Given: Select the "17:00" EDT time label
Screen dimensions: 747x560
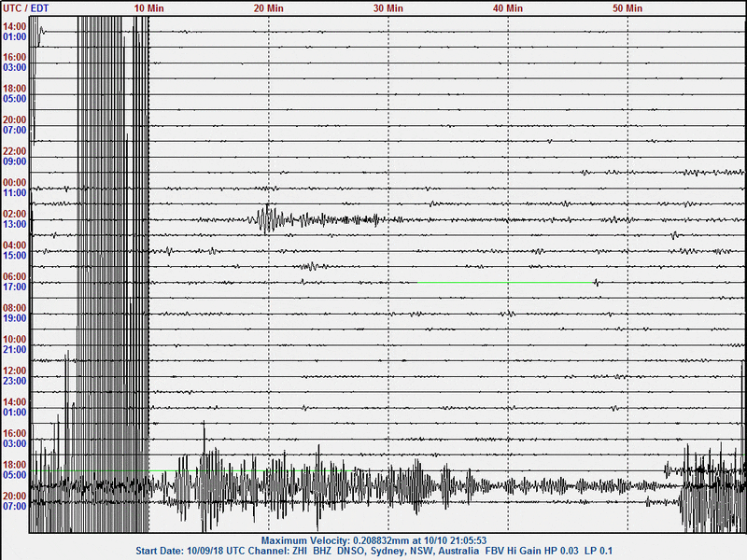Looking at the screenshot, I should tap(14, 287).
